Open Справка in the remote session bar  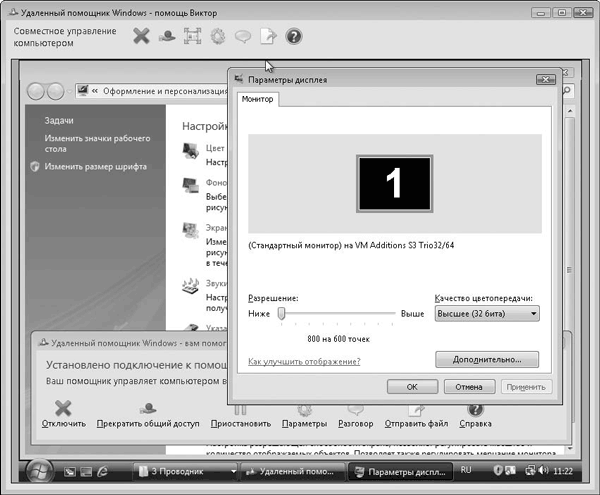[x=475, y=414]
